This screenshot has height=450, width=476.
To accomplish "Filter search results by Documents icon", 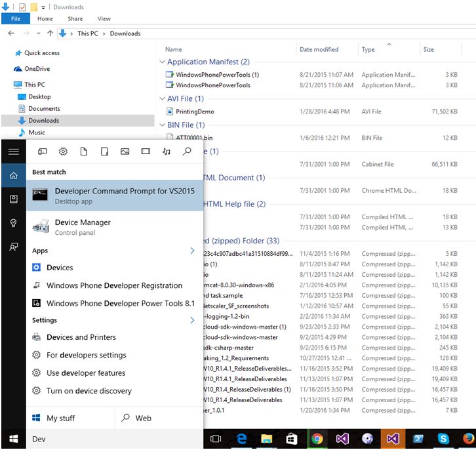I will pyautogui.click(x=84, y=152).
